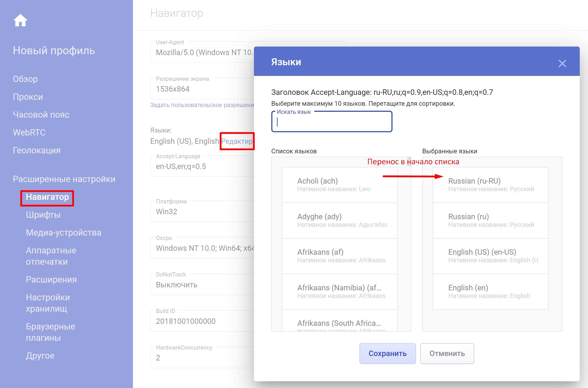Select the Навигатор sidebar item

pyautogui.click(x=47, y=197)
